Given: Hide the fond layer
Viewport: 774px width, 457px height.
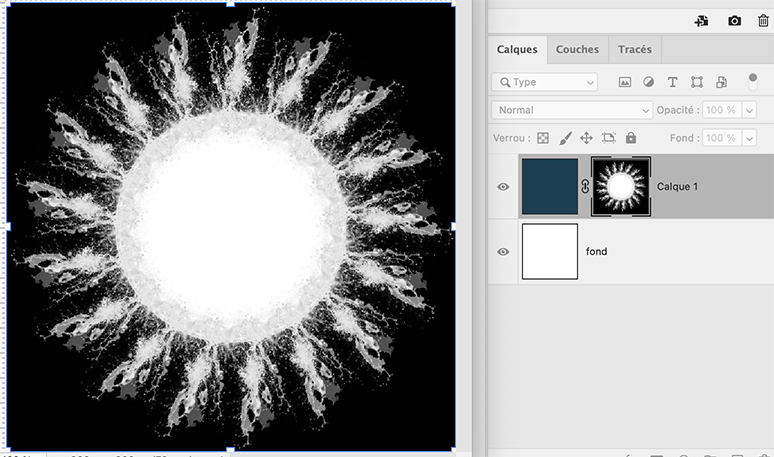Looking at the screenshot, I should [x=503, y=252].
